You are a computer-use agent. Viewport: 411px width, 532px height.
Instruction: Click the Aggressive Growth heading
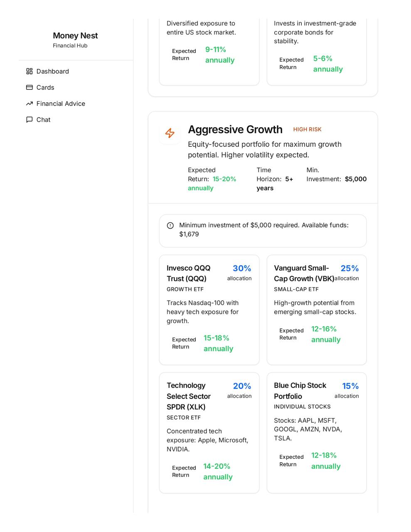click(235, 130)
